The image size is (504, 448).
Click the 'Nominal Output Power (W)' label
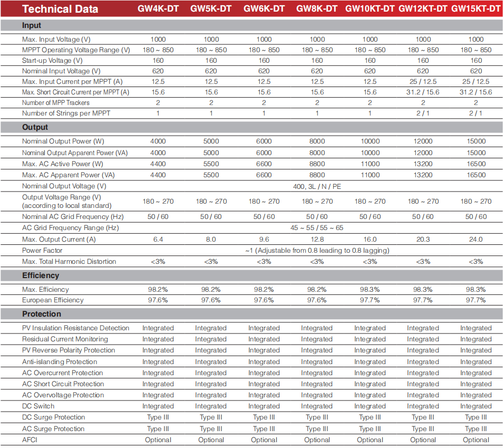63,141
